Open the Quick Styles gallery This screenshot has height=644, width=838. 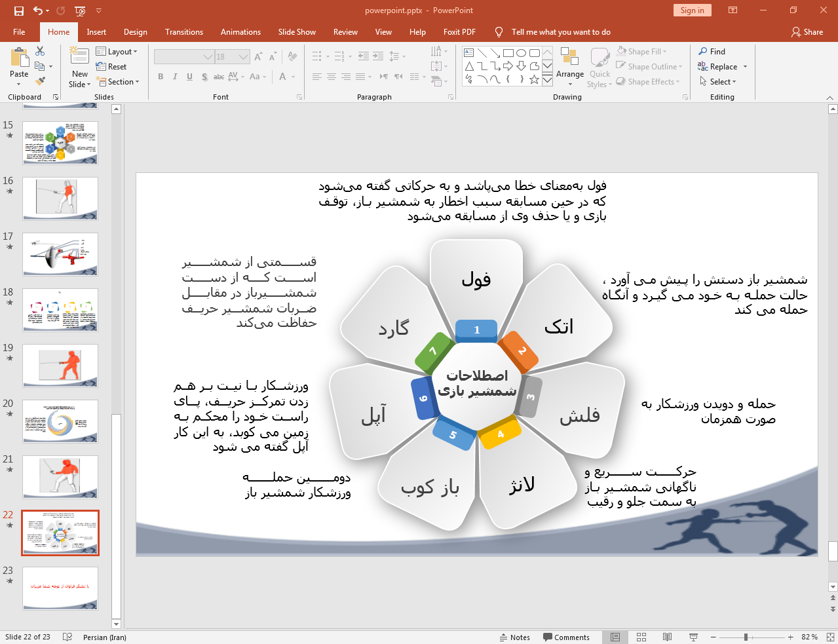[599, 66]
